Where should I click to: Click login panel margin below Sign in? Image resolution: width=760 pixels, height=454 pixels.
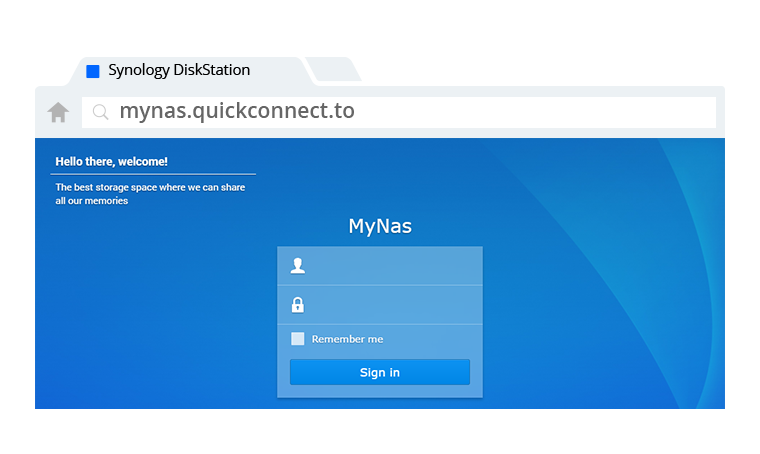tap(380, 391)
